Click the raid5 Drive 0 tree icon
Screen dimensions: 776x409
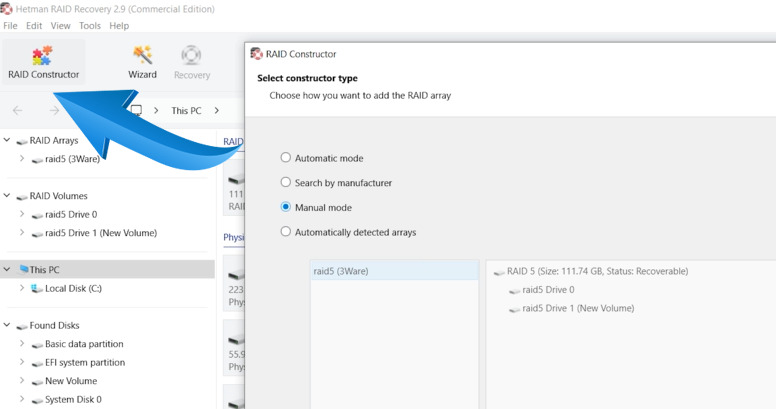[37, 215]
